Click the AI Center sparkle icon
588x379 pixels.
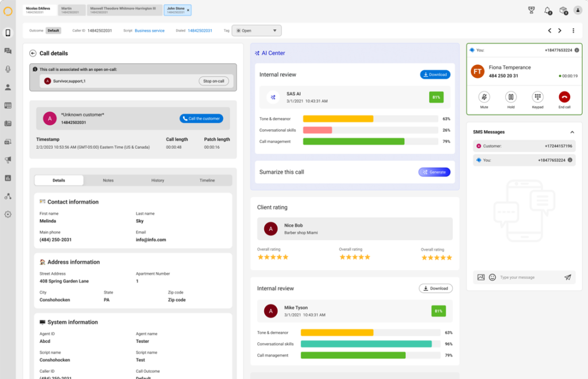(257, 53)
